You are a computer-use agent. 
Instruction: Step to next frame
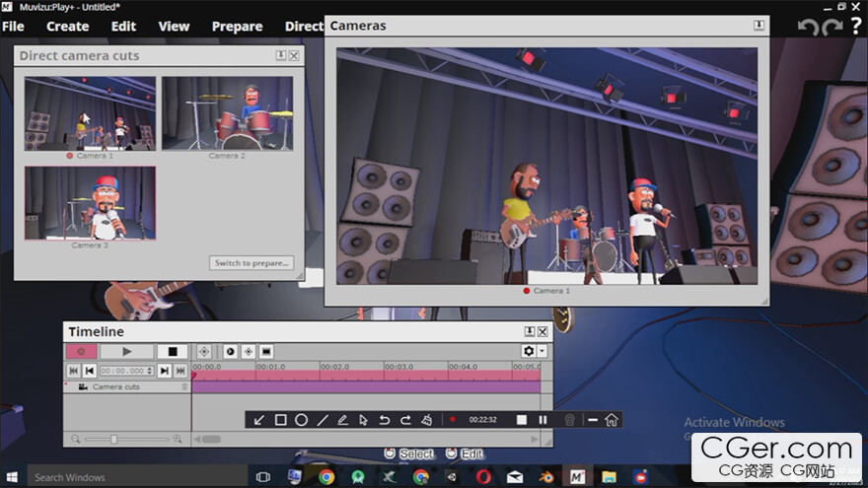[164, 371]
